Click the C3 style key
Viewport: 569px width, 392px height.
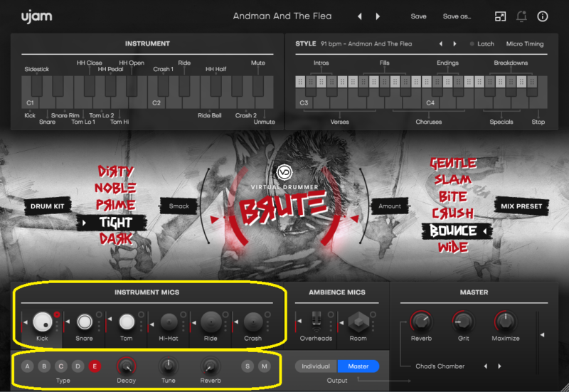point(304,102)
